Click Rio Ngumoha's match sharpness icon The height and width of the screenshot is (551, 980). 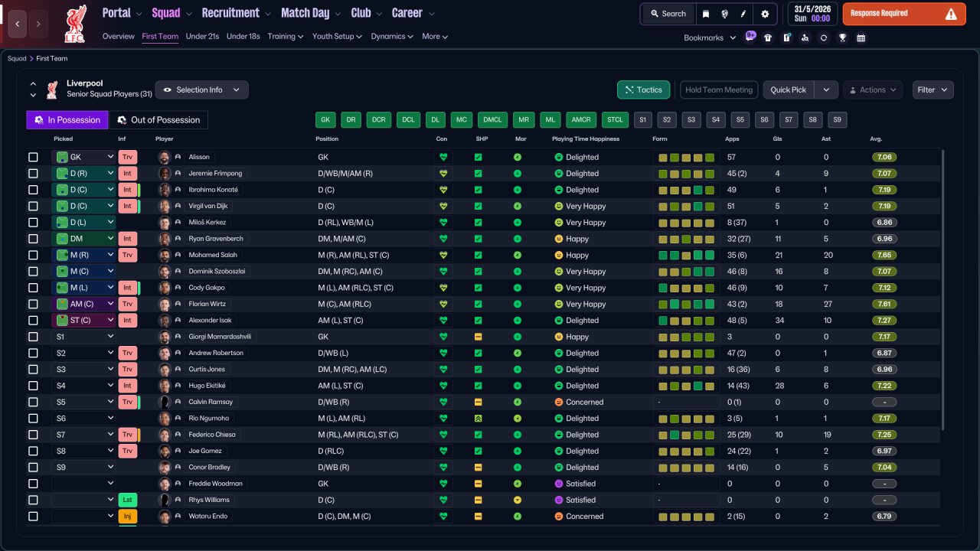[479, 419]
